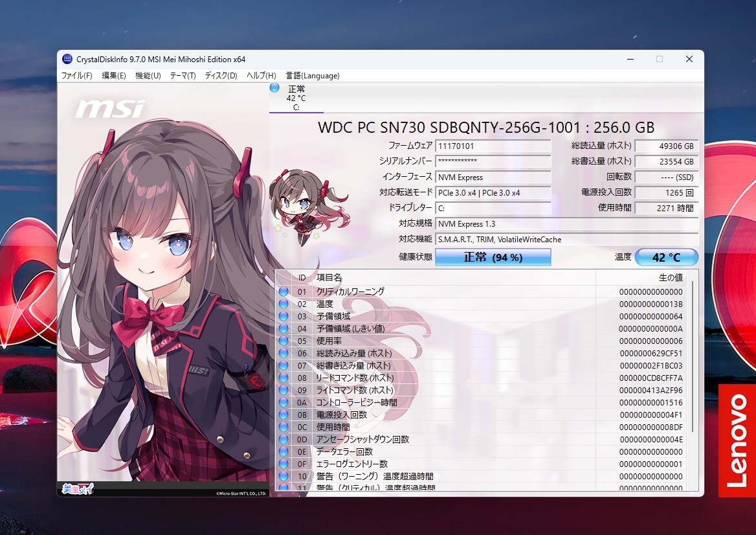This screenshot has height=535, width=756.
Task: Open the ファイル(F) menu
Action: (x=76, y=75)
